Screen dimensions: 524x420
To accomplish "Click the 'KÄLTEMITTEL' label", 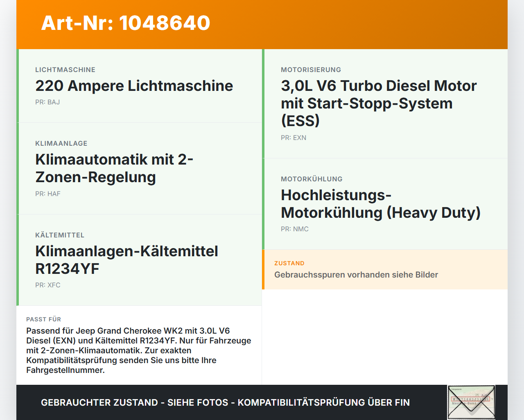I will click(x=60, y=235).
